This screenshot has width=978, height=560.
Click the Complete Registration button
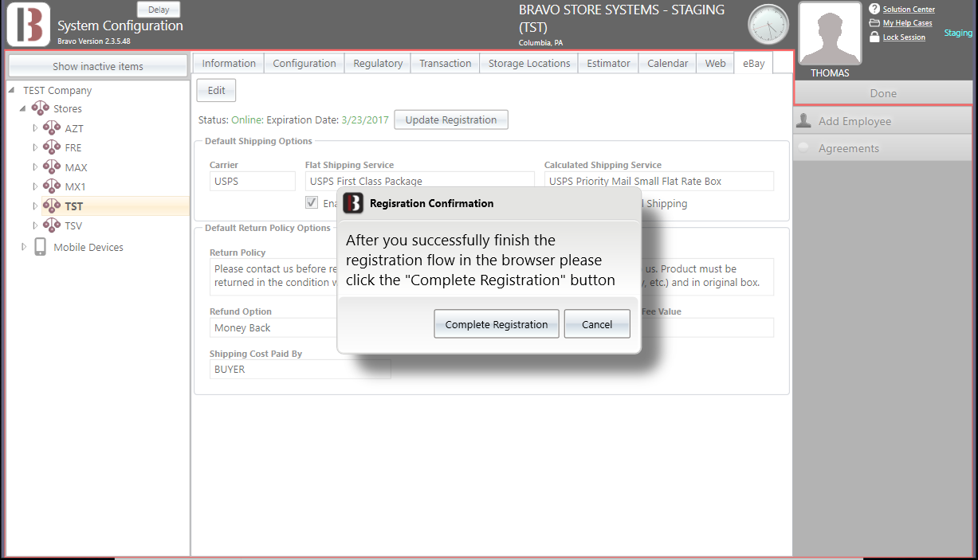click(497, 324)
